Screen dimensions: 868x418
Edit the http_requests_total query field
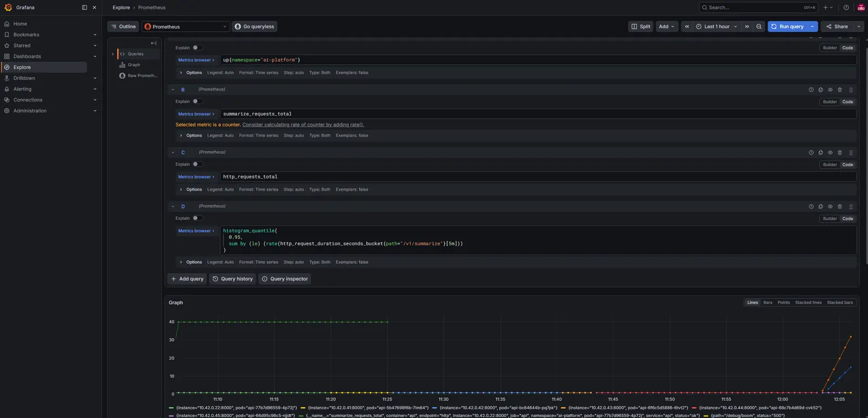538,177
